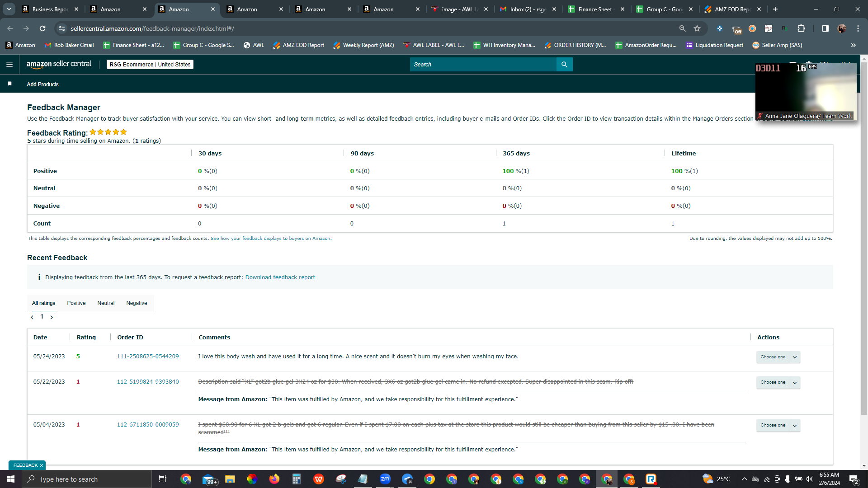Image resolution: width=868 pixels, height=488 pixels.
Task: Switch to the Positive feedback tab
Action: pyautogui.click(x=76, y=303)
